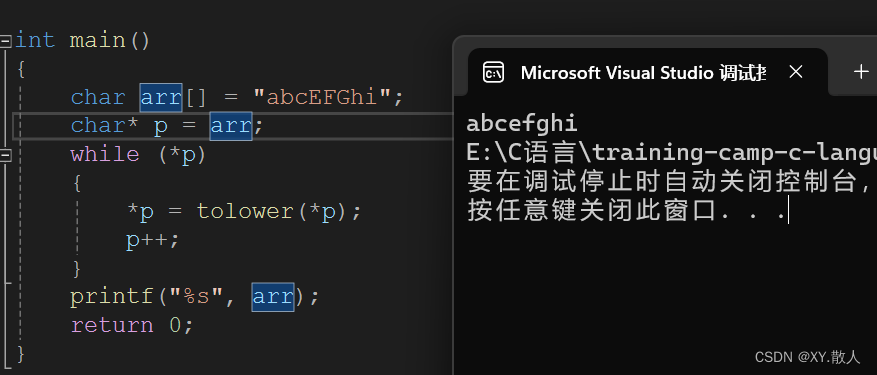Click the arr highlighted in pointer assignment
This screenshot has height=375, width=877.
231,126
